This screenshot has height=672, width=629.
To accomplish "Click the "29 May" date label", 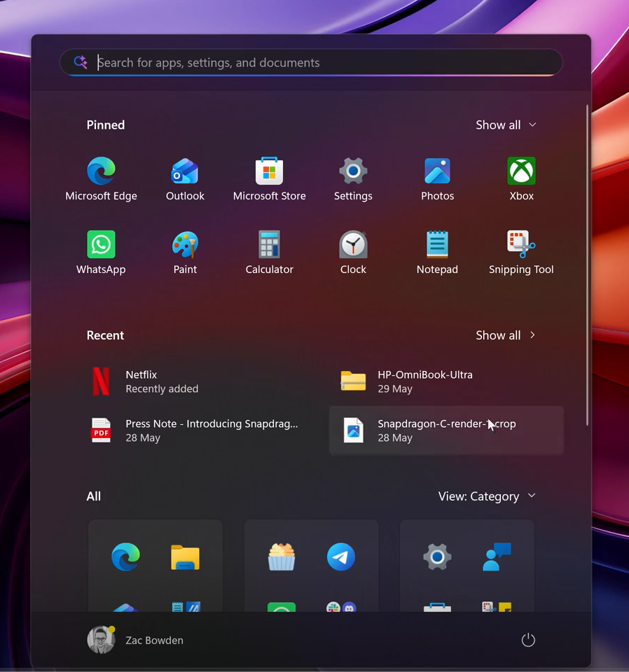I will coord(395,388).
